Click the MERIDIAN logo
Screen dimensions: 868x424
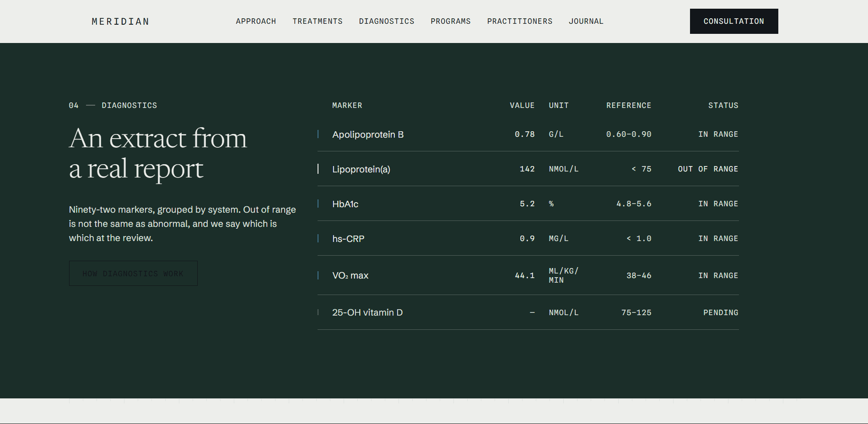coord(120,21)
